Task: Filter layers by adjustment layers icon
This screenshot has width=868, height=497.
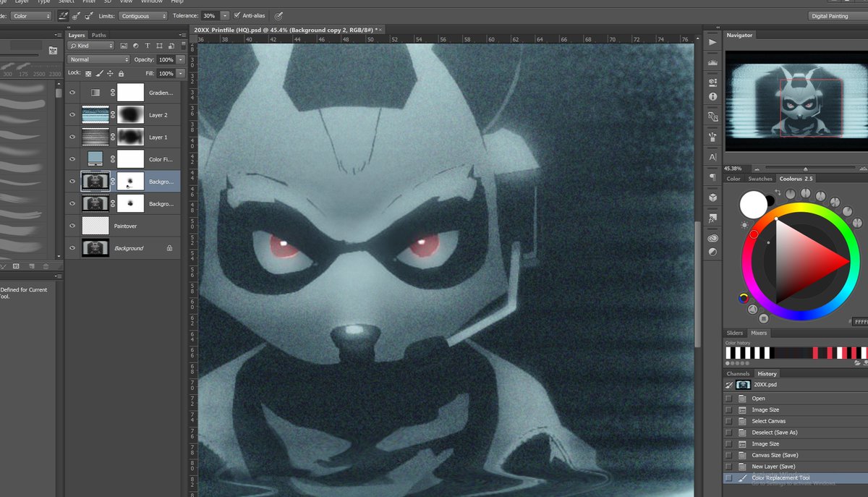Action: (136, 46)
